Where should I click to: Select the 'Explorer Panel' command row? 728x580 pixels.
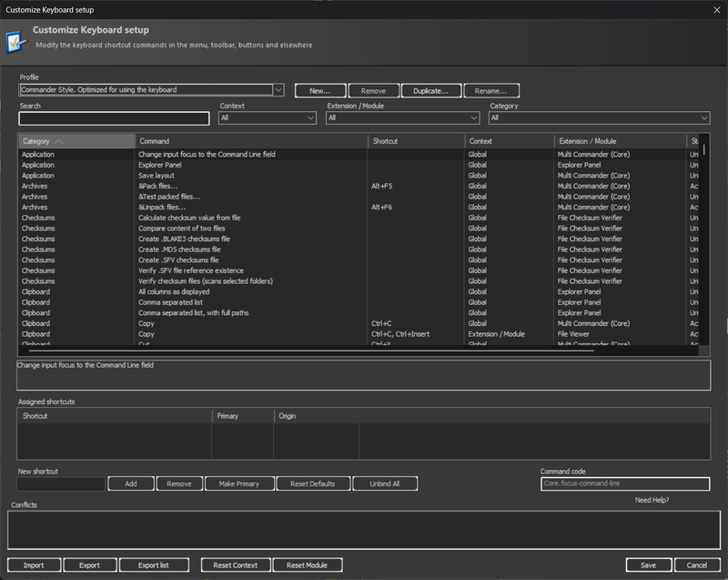click(359, 165)
